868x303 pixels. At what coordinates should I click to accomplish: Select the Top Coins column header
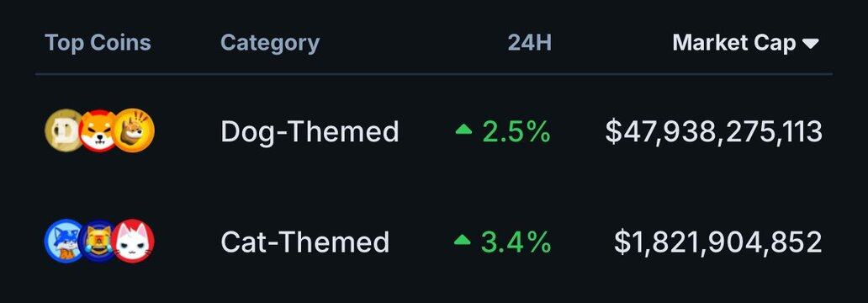pyautogui.click(x=98, y=43)
